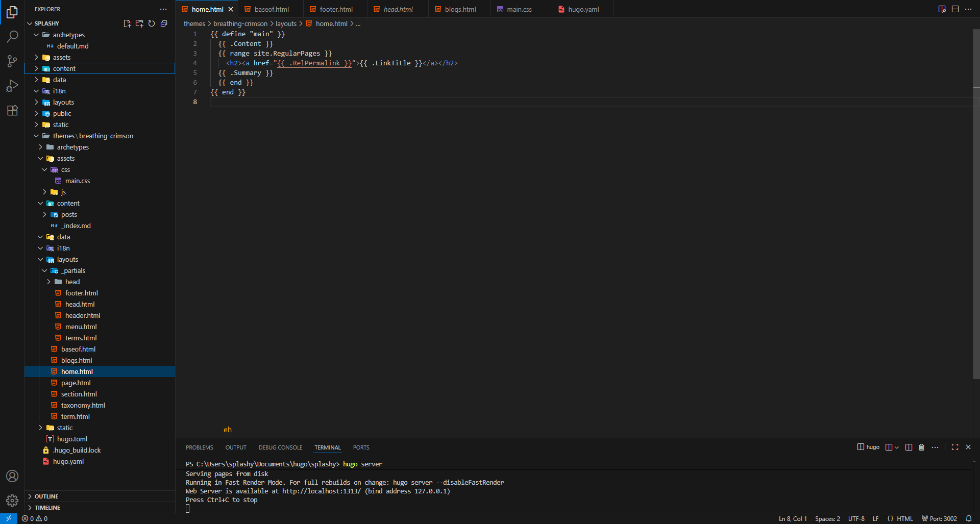Open the notifications bell in status bar
This screenshot has height=524, width=980.
[969, 518]
